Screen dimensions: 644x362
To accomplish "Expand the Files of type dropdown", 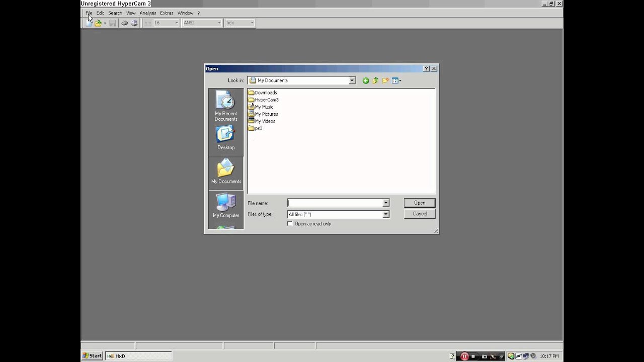I will [x=386, y=214].
